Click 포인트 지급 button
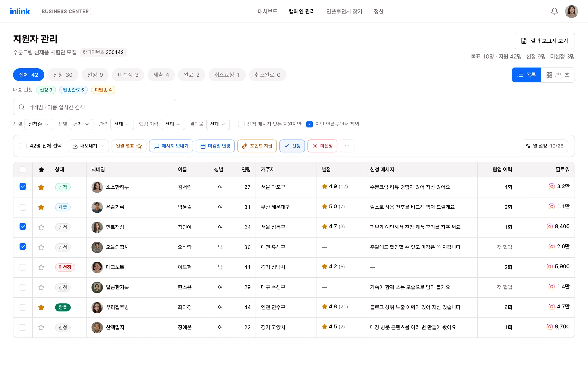 [x=257, y=146]
